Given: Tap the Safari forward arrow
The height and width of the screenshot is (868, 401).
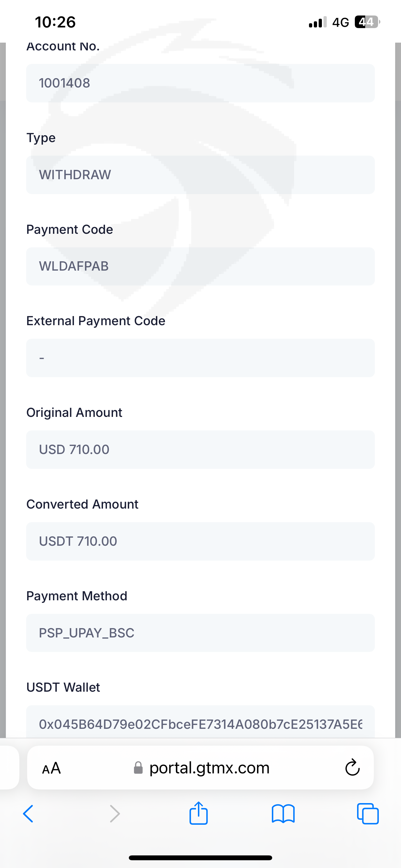Looking at the screenshot, I should 115,813.
